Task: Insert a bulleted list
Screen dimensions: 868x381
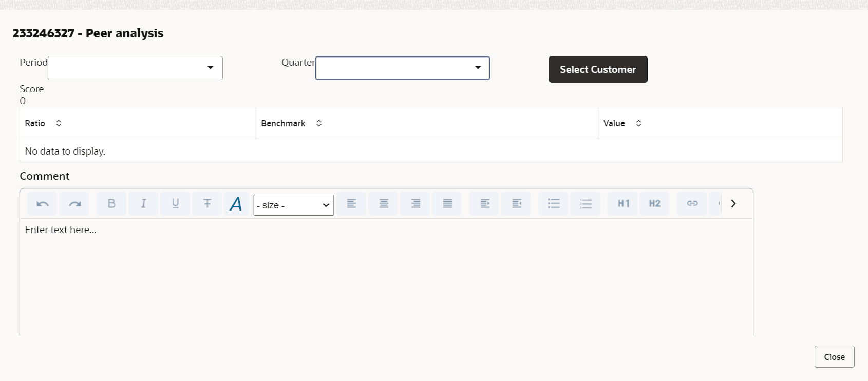Action: 553,204
